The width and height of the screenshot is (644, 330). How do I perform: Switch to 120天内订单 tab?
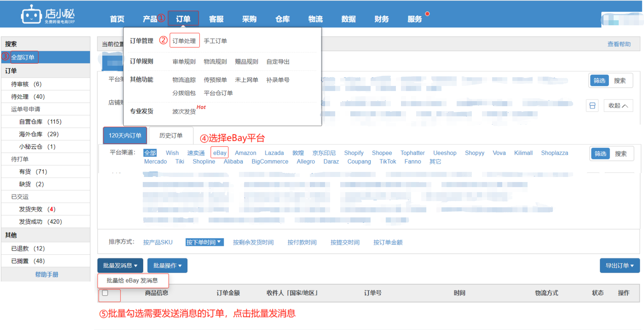click(125, 135)
